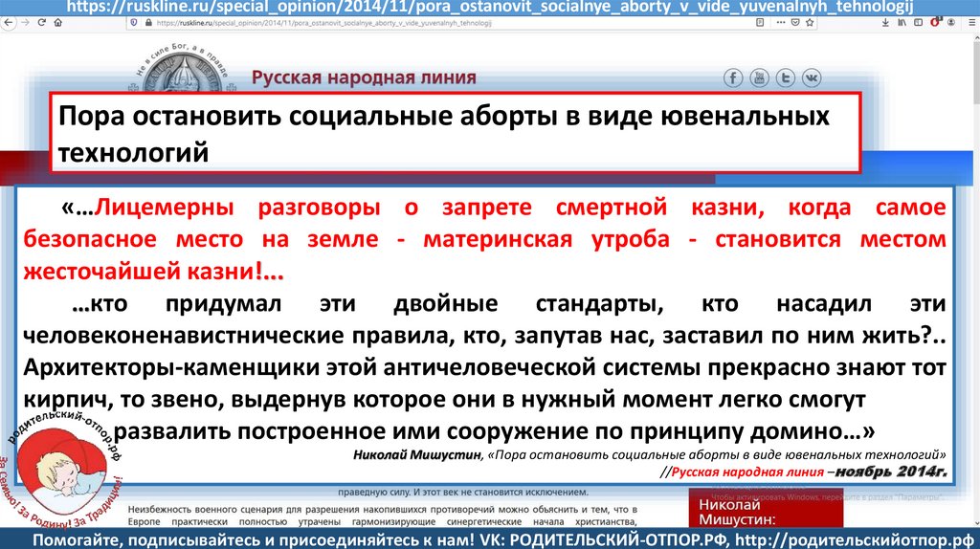The width and height of the screenshot is (980, 549).
Task: Toggle the sidebar icon in toolbar
Action: coord(918,23)
